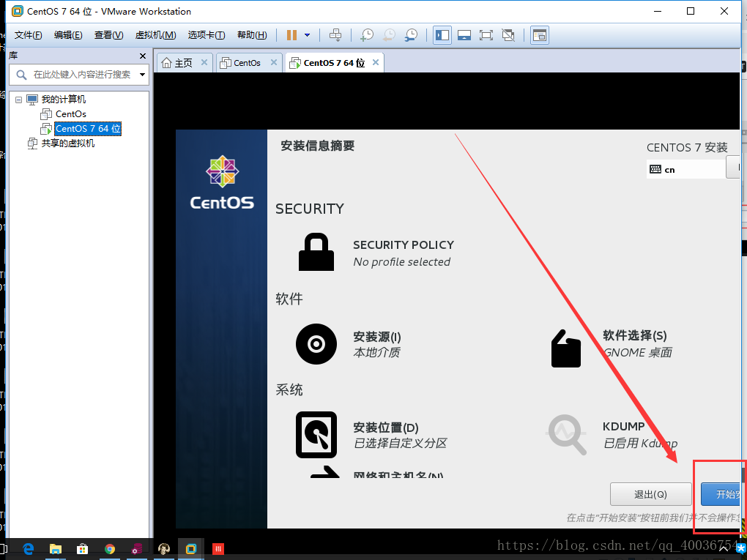Select 我的计算机 in the library tree

coord(64,100)
